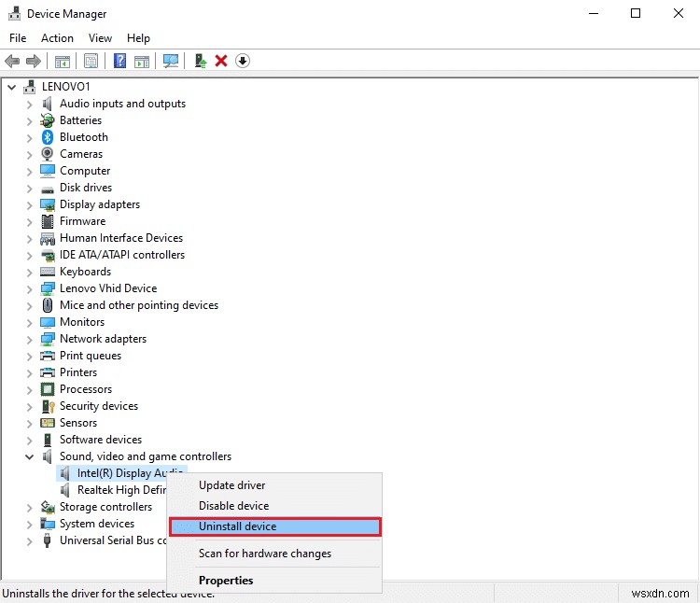This screenshot has width=700, height=603.
Task: Select the LENOVO1 label
Action: click(65, 87)
